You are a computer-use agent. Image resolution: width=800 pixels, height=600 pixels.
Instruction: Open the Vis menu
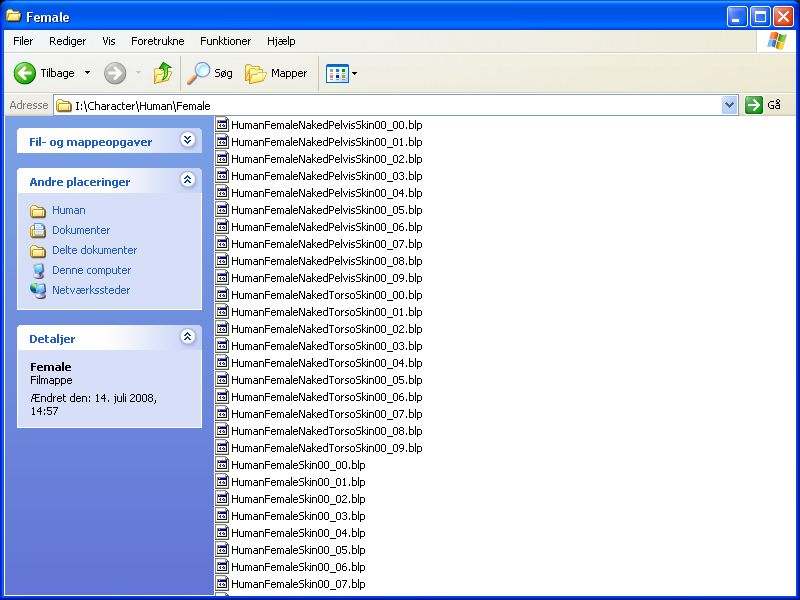tap(109, 41)
